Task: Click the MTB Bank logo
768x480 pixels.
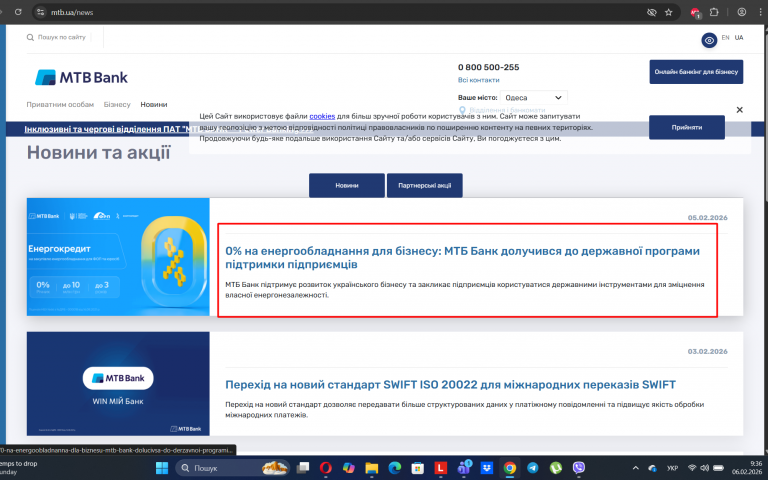Action: (x=81, y=77)
